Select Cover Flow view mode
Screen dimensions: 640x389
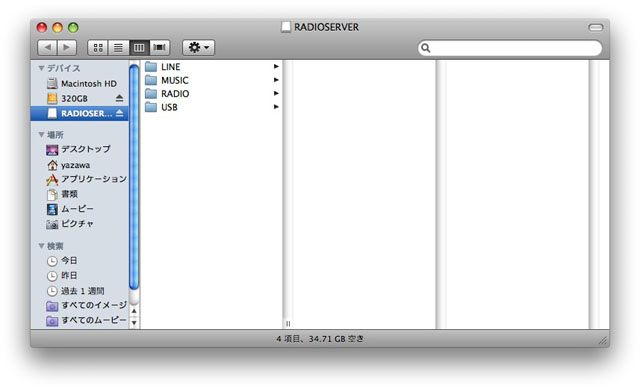pyautogui.click(x=160, y=48)
